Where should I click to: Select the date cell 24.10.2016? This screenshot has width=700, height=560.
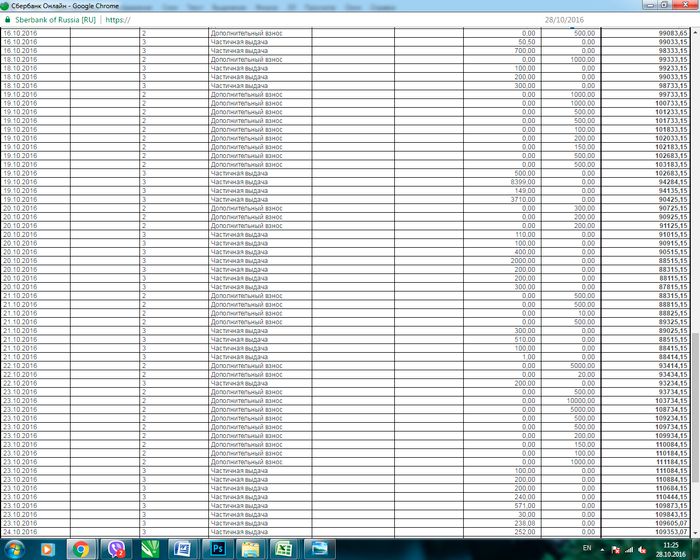point(20,532)
